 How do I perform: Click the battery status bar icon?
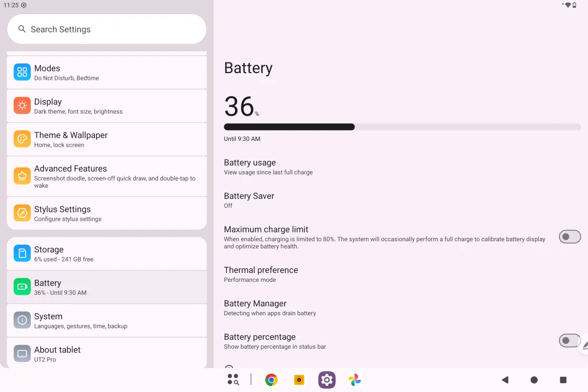574,5
